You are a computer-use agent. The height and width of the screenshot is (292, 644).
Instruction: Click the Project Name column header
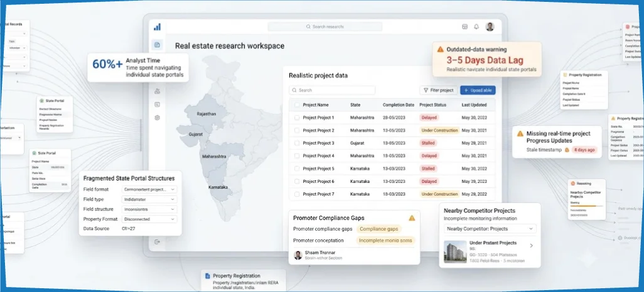click(316, 105)
